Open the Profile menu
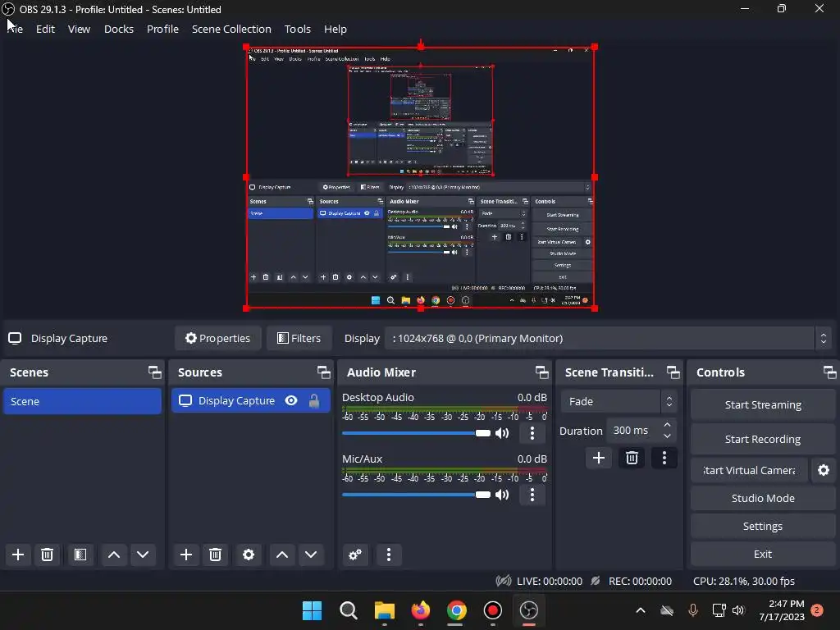 tap(163, 29)
